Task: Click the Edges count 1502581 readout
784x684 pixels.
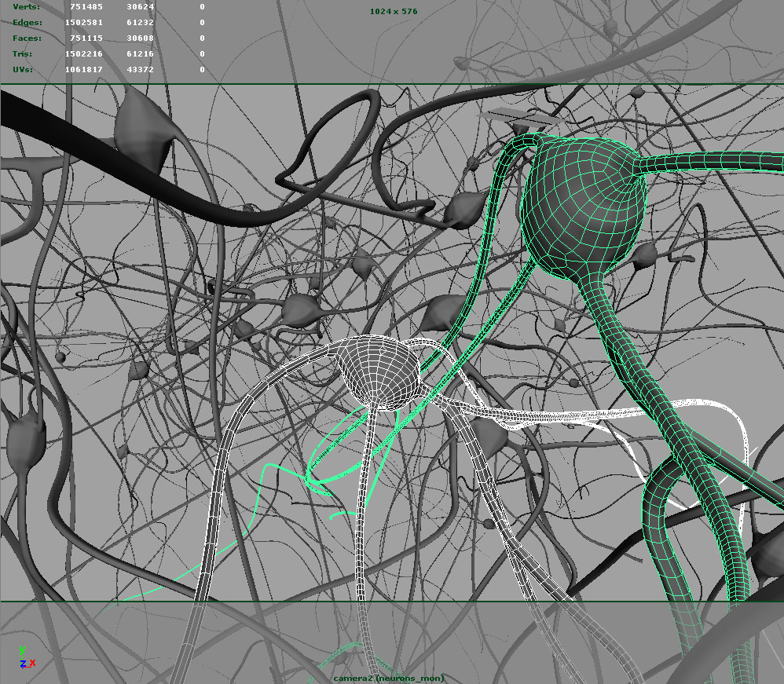Action: 83,22
